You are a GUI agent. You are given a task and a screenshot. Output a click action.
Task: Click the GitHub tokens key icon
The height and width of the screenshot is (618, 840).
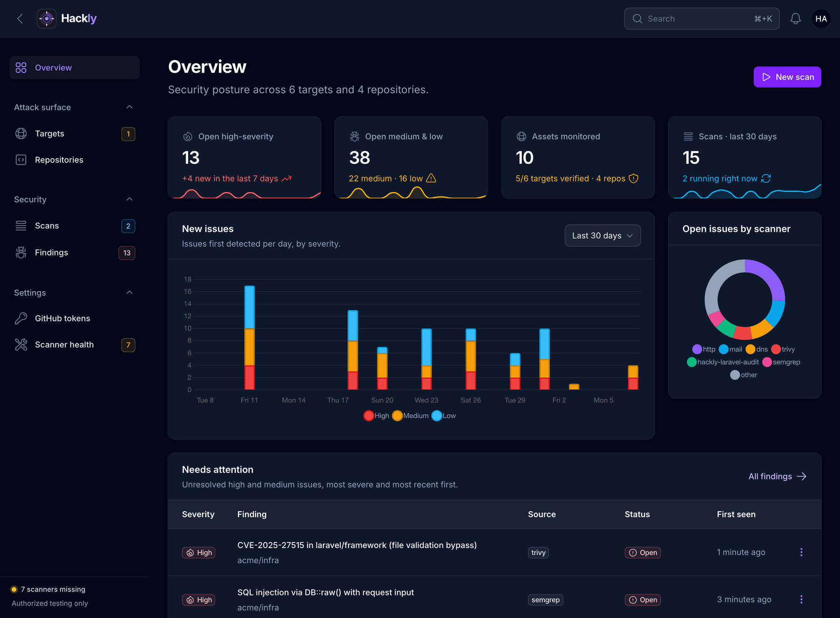(x=21, y=319)
